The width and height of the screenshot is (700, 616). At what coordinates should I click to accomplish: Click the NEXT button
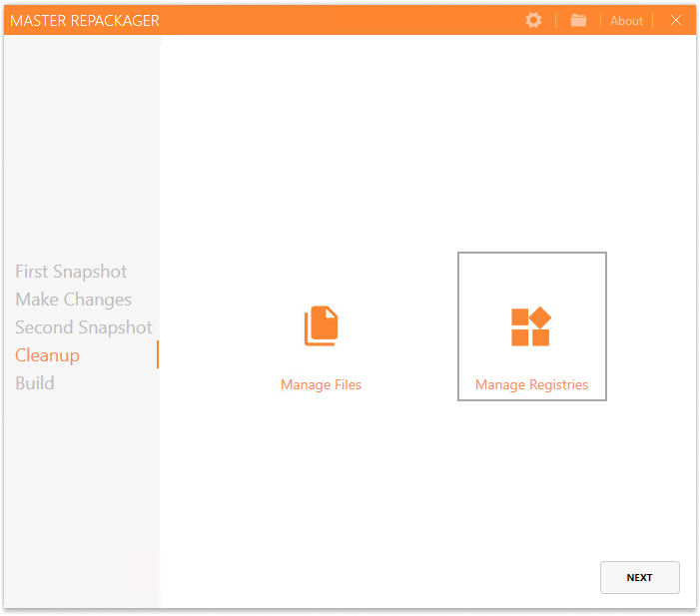click(x=639, y=577)
